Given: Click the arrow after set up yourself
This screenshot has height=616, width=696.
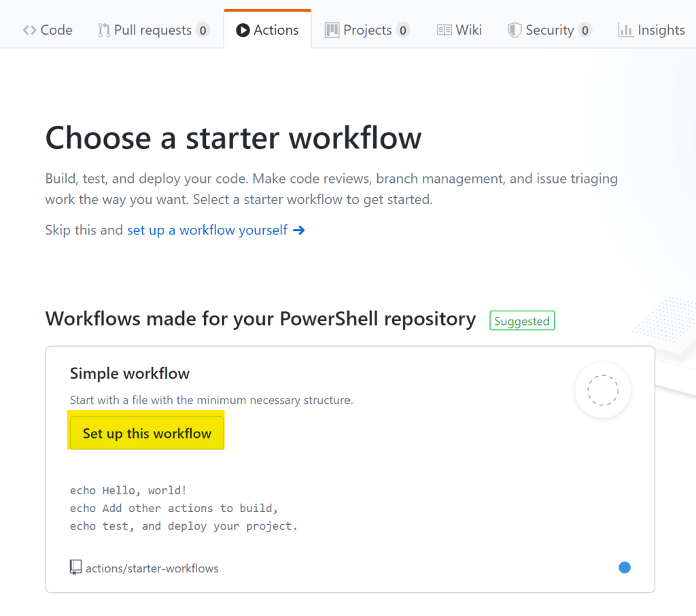Looking at the screenshot, I should [298, 230].
